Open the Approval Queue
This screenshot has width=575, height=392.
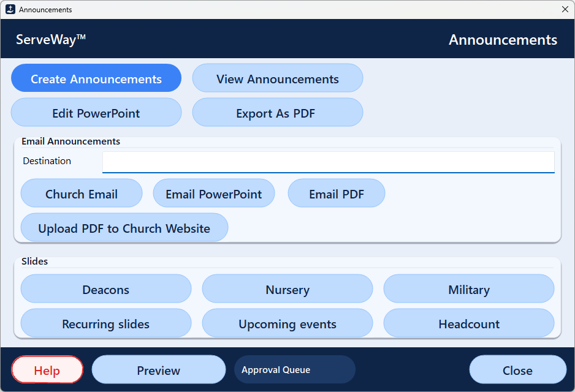coord(295,370)
